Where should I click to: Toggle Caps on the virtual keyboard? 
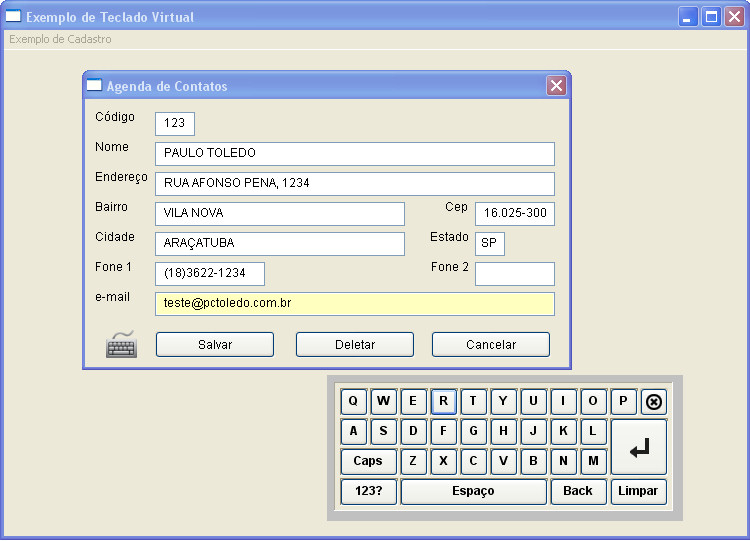[x=368, y=461]
